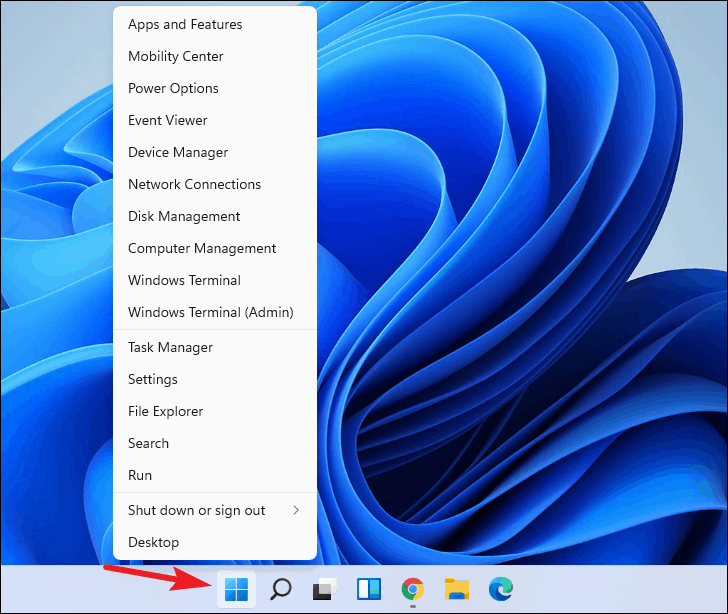
Task: Open the taskbar Search magnifier icon
Action: click(x=281, y=590)
